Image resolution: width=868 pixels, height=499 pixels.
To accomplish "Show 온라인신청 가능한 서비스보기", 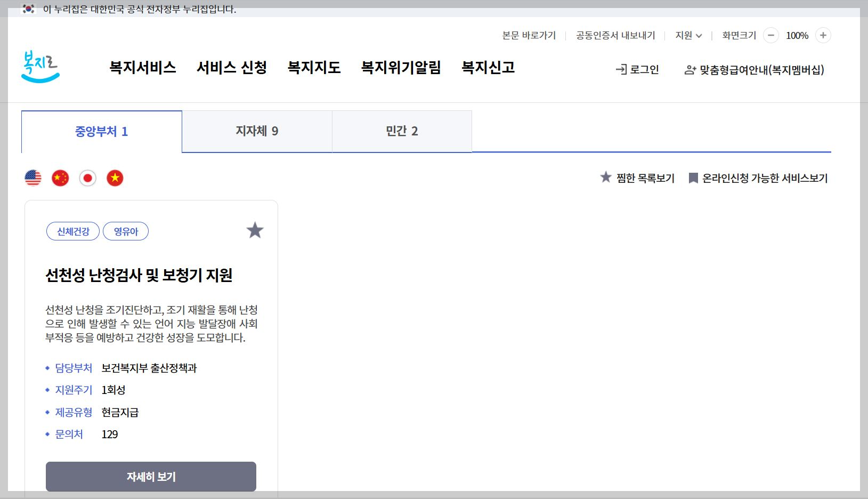I will [x=758, y=178].
